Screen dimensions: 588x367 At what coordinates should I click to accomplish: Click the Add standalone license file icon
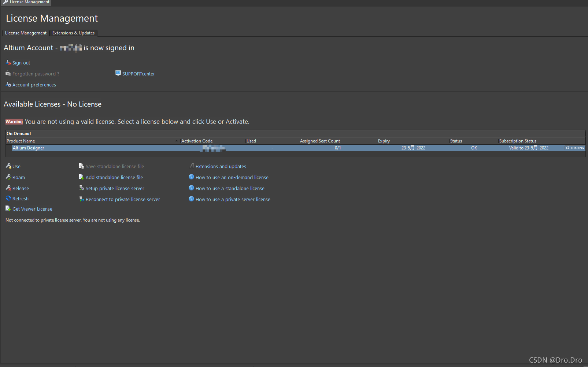(x=81, y=177)
